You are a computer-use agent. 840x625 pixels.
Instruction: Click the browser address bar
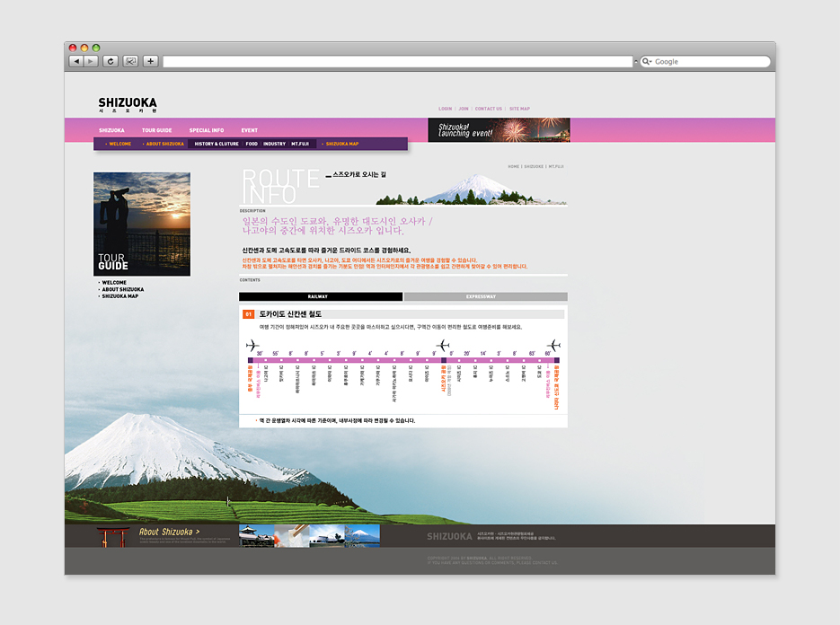click(x=397, y=62)
